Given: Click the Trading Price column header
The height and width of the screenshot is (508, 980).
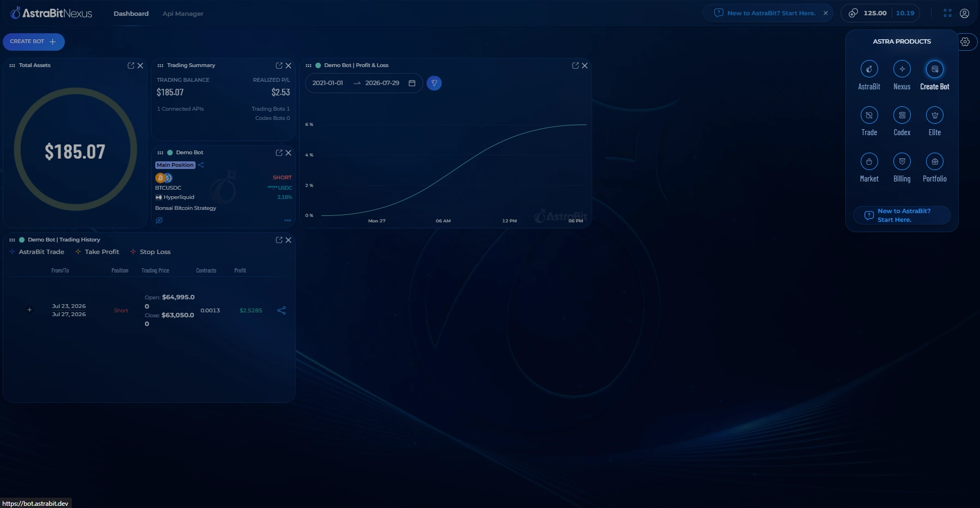Looking at the screenshot, I should point(155,270).
